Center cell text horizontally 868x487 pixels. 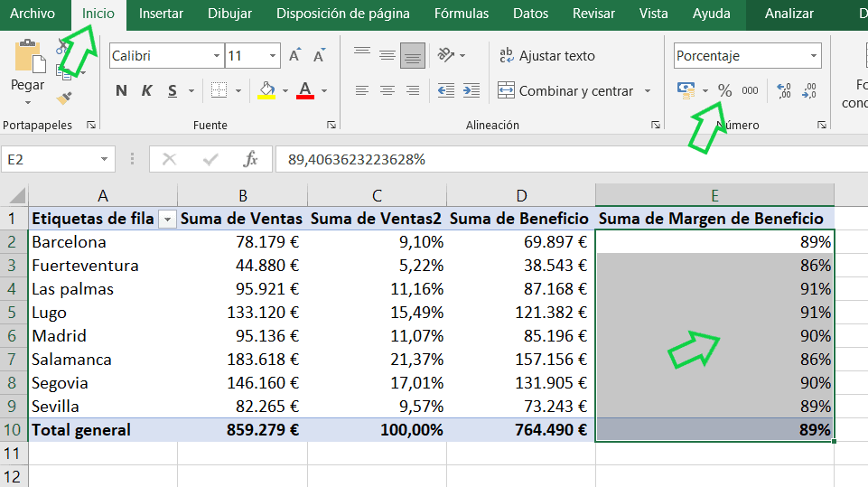pos(387,90)
